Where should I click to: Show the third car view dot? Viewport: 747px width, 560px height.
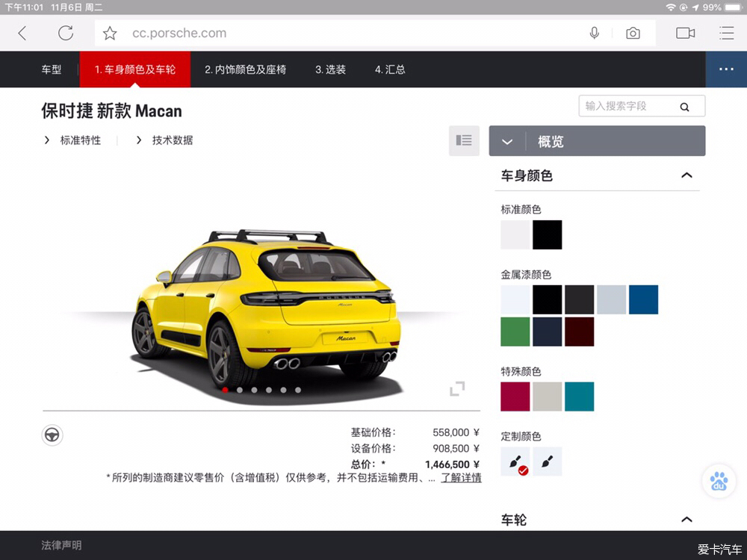255,390
